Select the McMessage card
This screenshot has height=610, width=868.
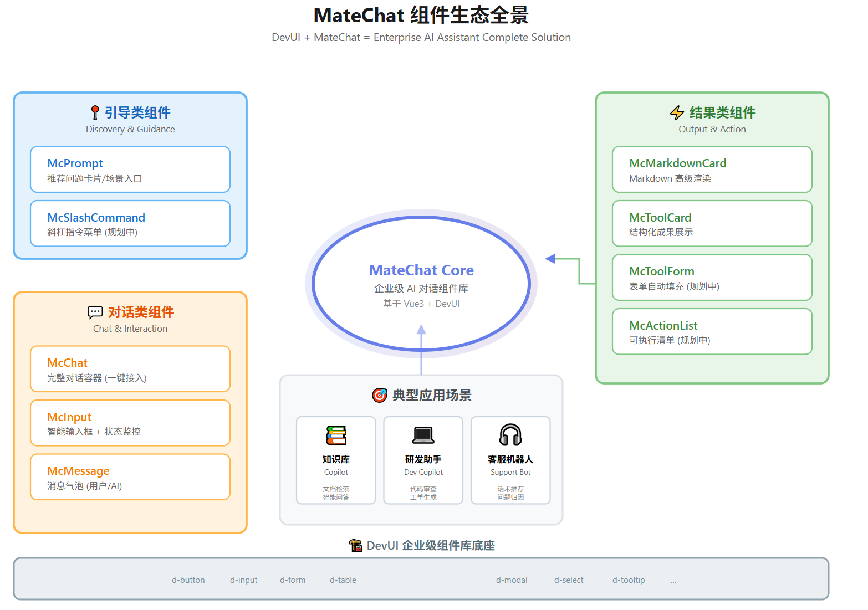[x=130, y=476]
